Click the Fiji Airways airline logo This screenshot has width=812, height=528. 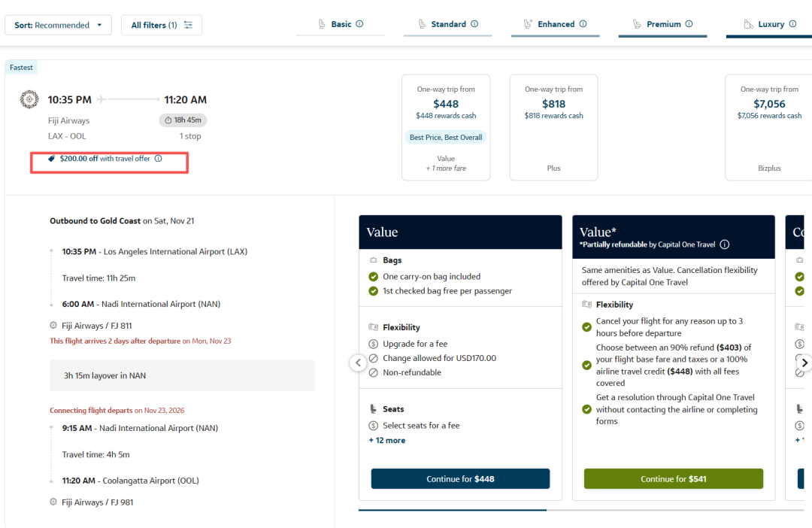tap(29, 99)
